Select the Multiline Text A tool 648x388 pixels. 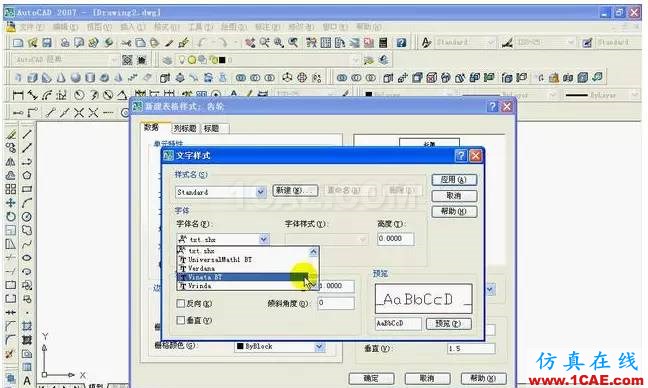point(27,381)
